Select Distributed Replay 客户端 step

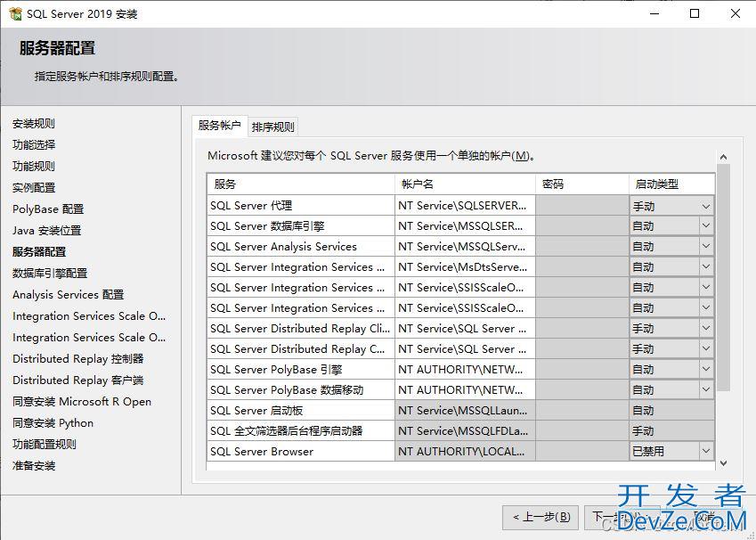(x=78, y=380)
